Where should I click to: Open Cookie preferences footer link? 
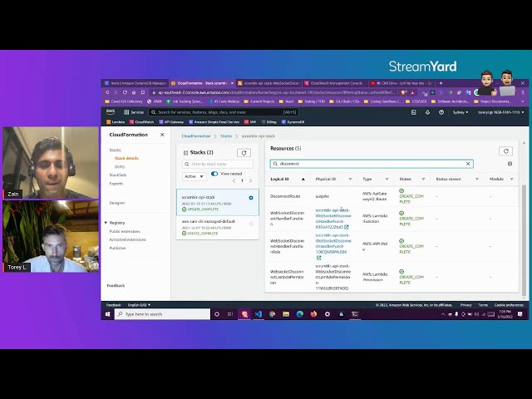509,305
